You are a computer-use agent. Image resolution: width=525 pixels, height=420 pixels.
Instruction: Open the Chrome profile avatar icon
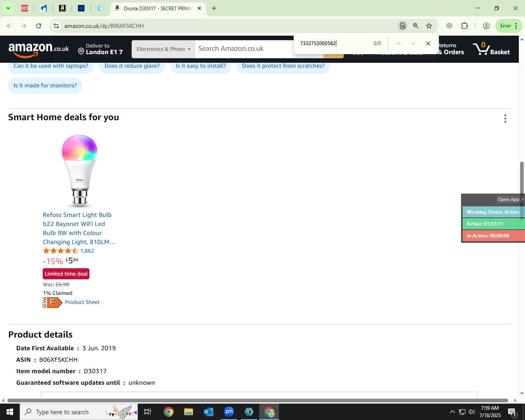click(486, 26)
